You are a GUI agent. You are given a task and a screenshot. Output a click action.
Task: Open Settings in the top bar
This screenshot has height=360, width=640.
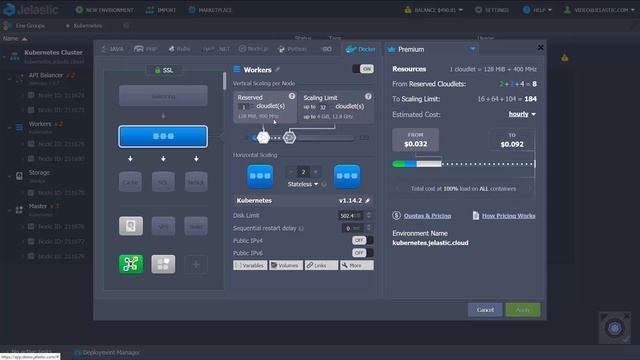click(492, 10)
